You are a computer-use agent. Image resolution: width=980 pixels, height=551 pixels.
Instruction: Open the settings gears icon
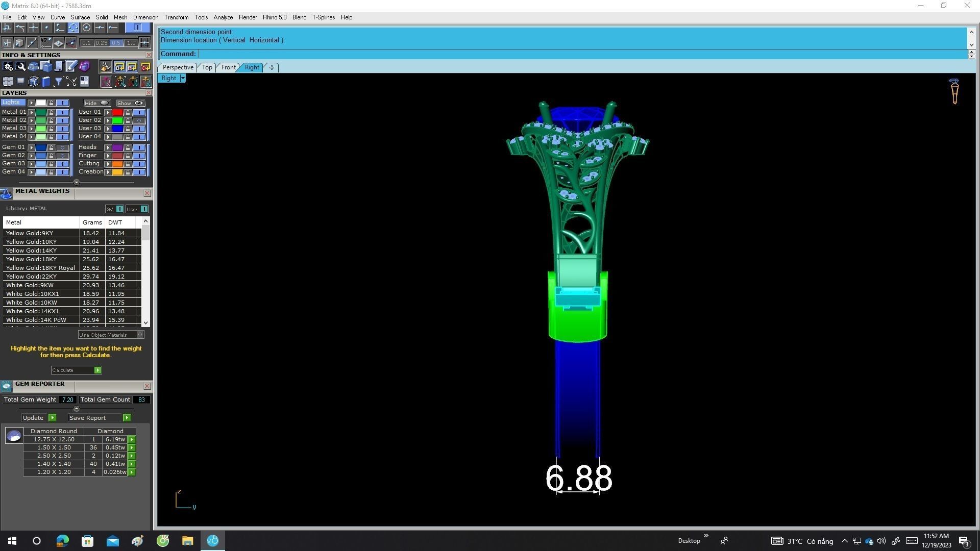[8, 67]
